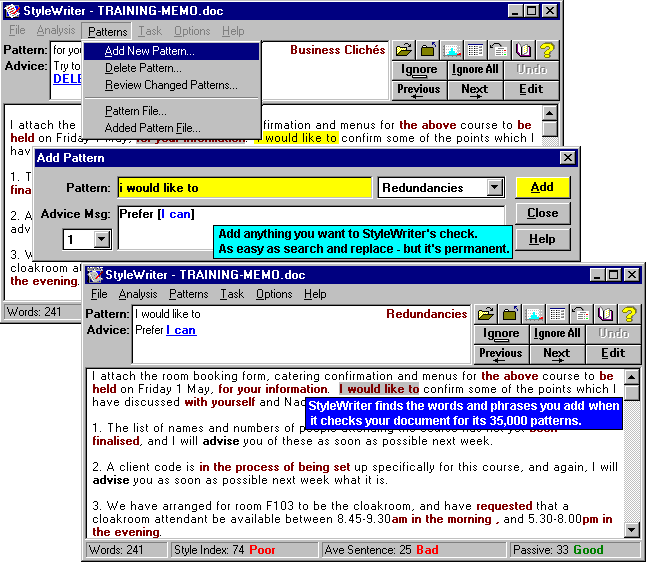Click Ignore All button in top window
Viewport: 649px width, 564px height.
(x=475, y=70)
